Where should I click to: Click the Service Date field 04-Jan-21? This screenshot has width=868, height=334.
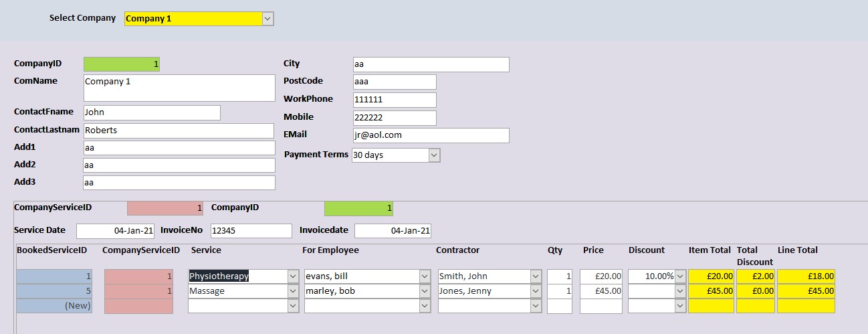(116, 231)
